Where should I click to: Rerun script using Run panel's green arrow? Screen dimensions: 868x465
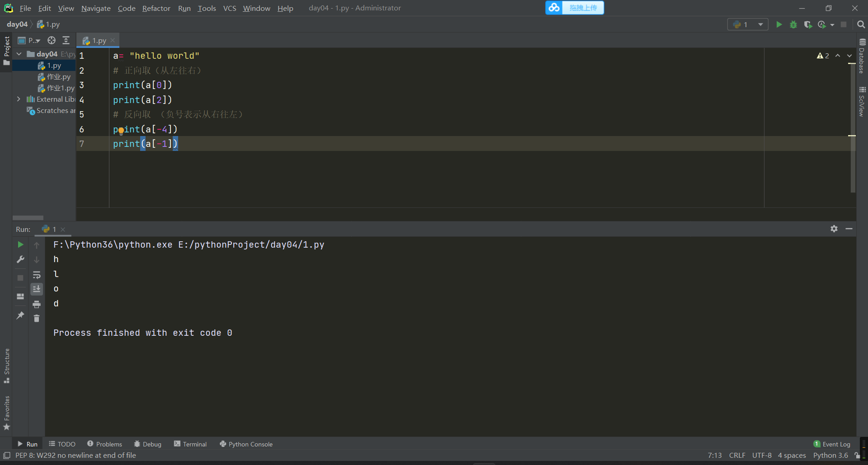20,244
